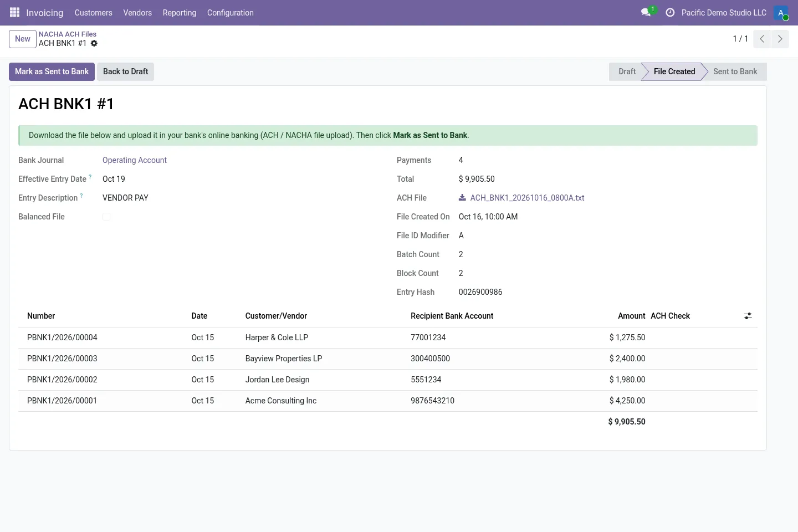Open payment PBNK1/2026/00001 row
The height and width of the screenshot is (532, 798).
tap(388, 401)
